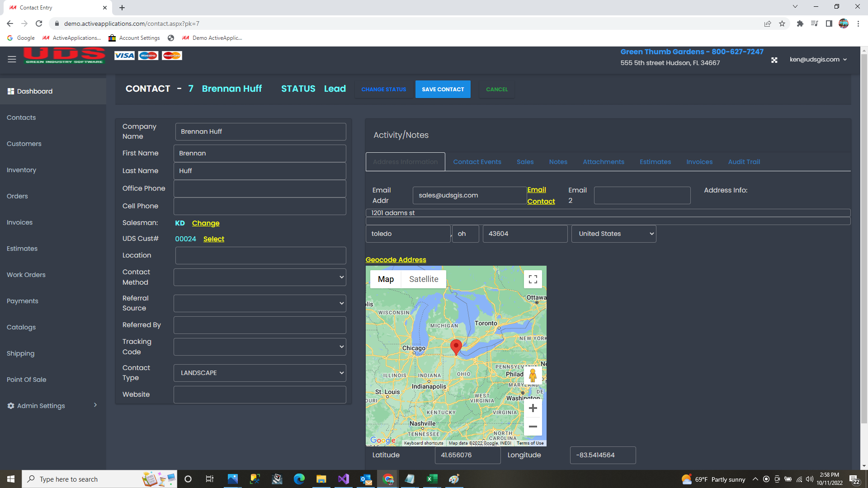Image resolution: width=868 pixels, height=488 pixels.
Task: Switch map to Map view
Action: (x=386, y=279)
